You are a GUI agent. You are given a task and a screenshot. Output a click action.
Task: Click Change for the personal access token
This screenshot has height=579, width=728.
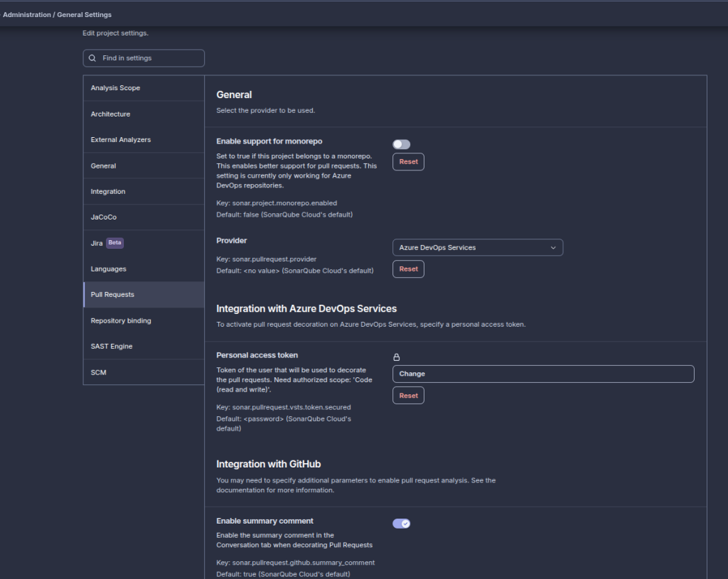[542, 374]
